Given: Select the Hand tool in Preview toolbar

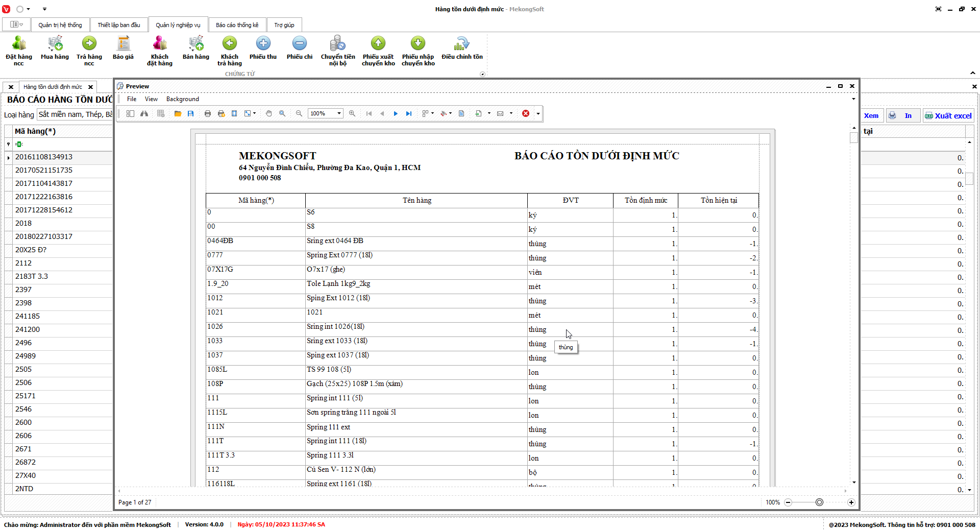Looking at the screenshot, I should coord(268,113).
